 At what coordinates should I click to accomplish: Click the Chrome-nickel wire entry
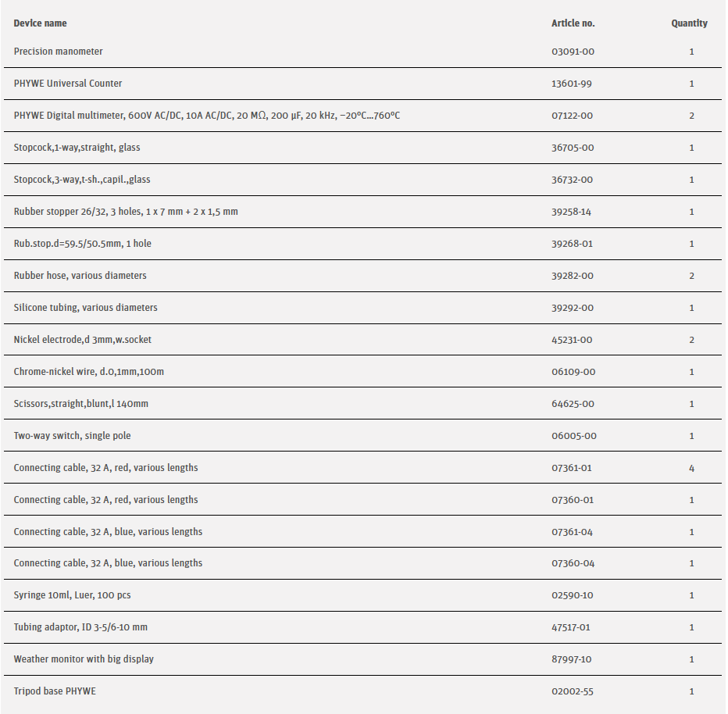click(89, 372)
